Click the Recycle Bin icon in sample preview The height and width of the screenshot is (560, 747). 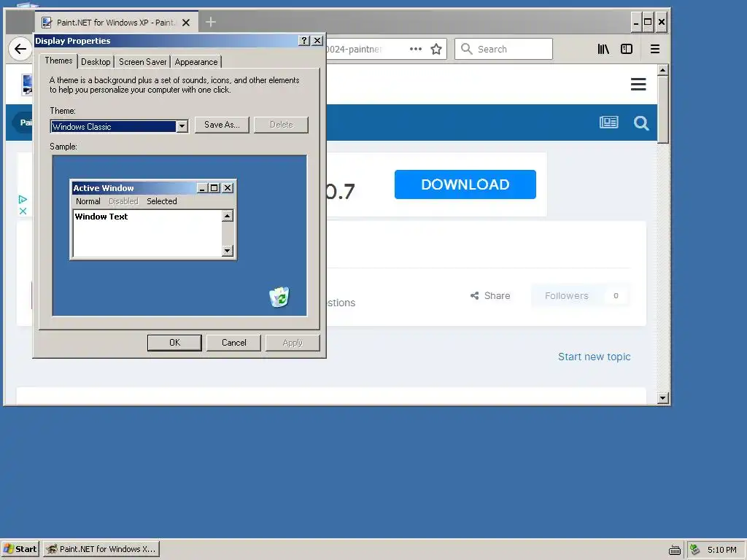pyautogui.click(x=279, y=297)
